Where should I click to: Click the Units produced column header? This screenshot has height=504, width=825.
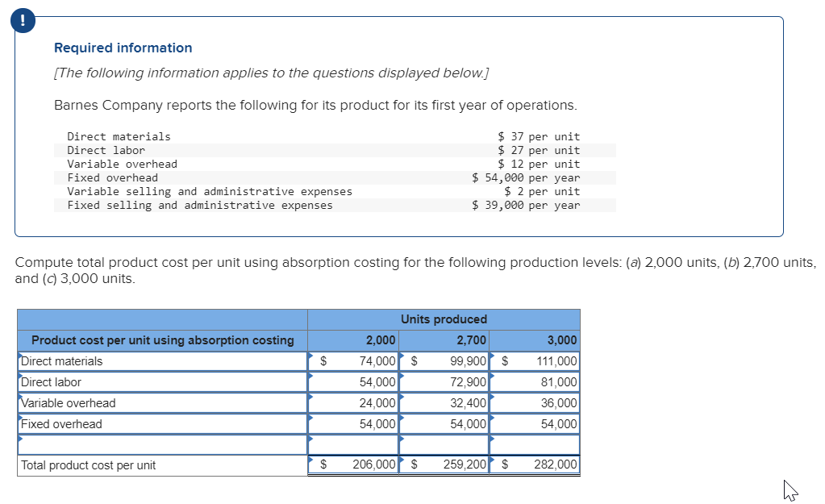[x=444, y=319]
